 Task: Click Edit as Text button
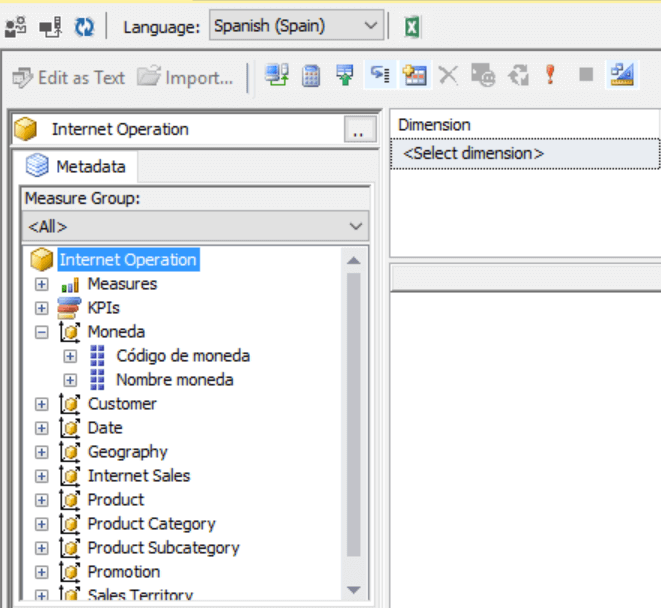pyautogui.click(x=69, y=78)
